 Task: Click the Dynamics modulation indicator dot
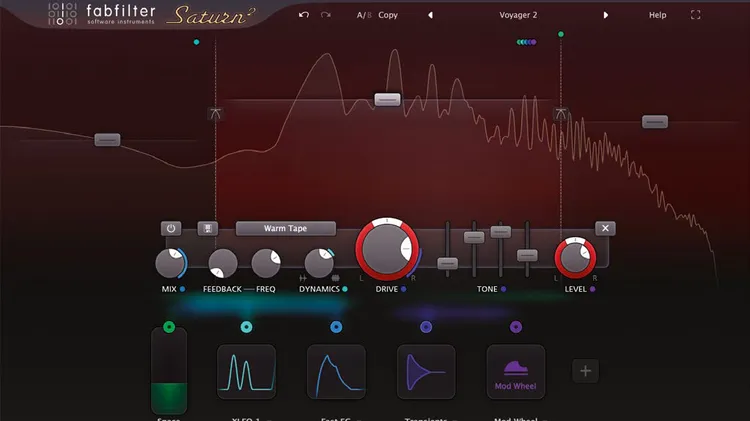(x=345, y=289)
